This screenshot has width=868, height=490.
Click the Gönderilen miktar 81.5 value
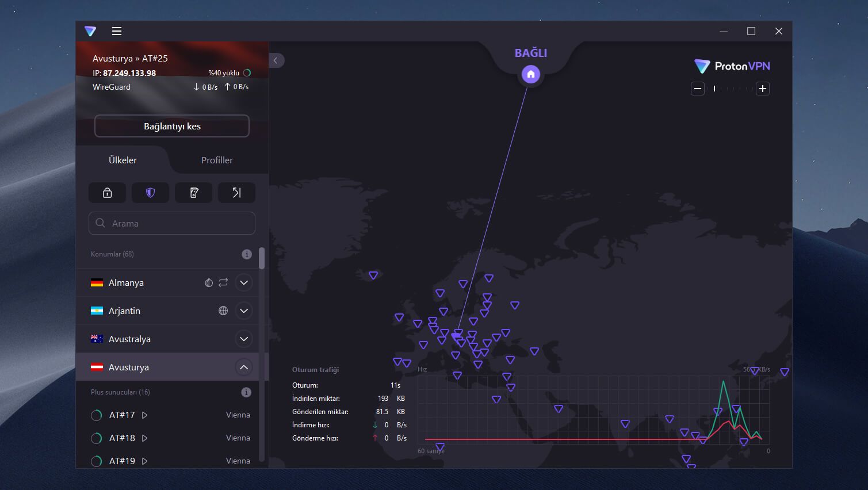pos(382,412)
